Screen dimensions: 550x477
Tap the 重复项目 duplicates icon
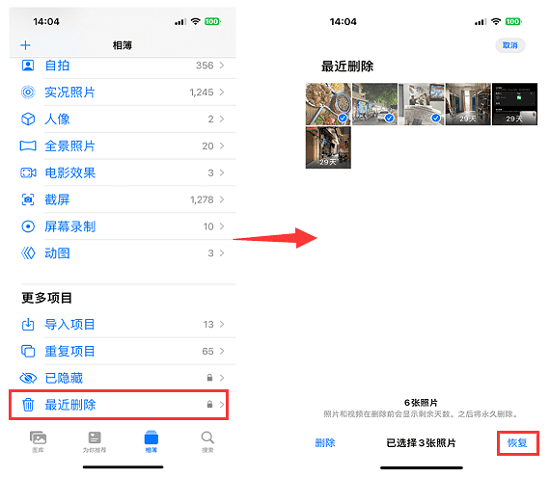click(28, 351)
